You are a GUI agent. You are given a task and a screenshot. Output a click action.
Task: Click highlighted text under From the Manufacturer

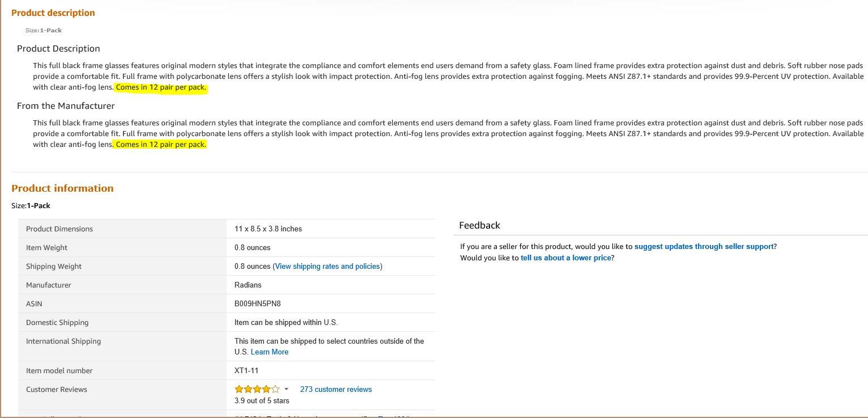(x=161, y=144)
